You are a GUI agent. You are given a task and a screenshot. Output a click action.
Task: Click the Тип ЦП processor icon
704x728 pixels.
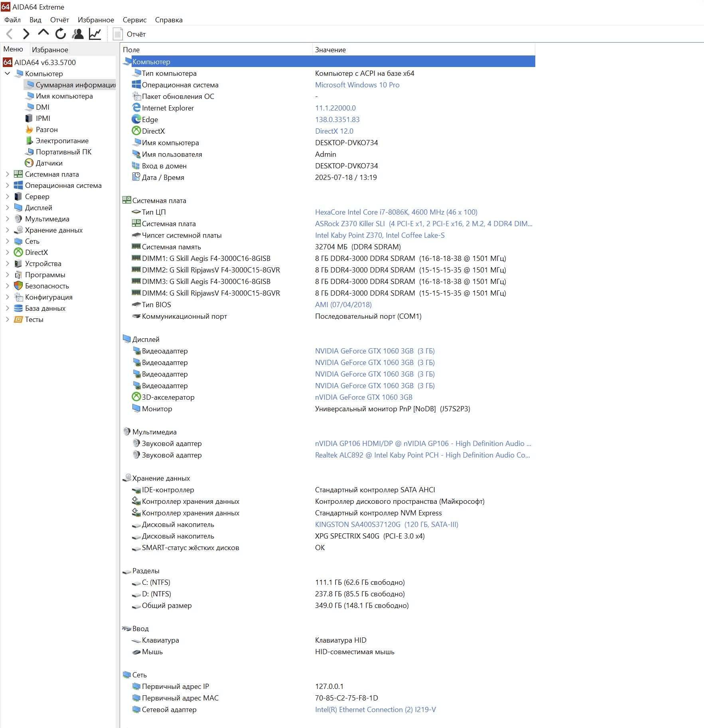136,212
